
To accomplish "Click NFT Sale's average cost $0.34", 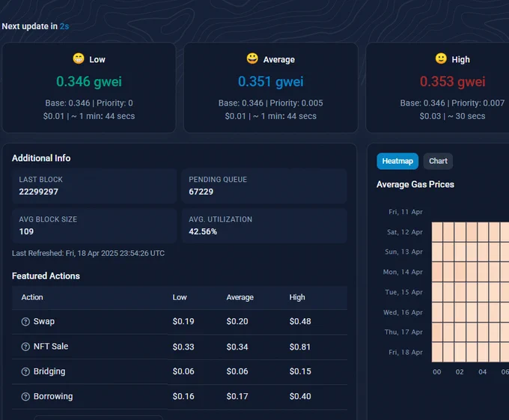I will (237, 347).
